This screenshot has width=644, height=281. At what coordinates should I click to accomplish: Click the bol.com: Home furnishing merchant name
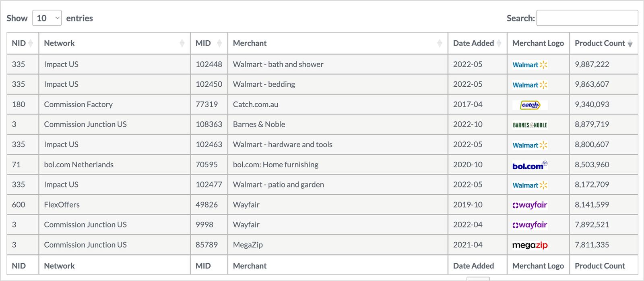276,164
